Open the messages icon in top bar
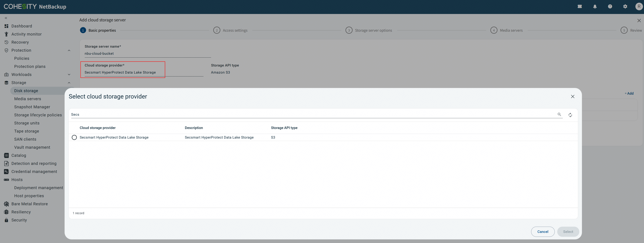This screenshot has width=644, height=243. point(580,7)
